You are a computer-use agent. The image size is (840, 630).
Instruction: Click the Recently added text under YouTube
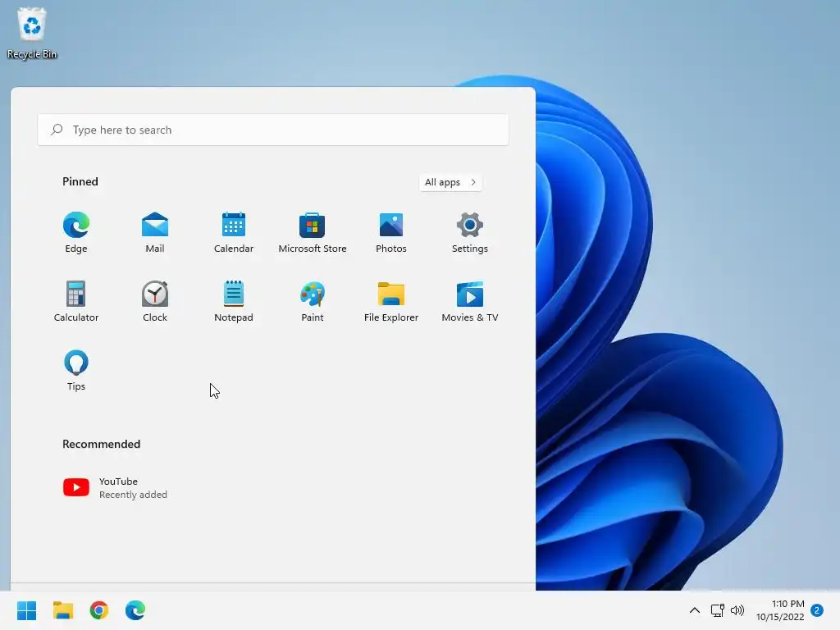coord(134,495)
